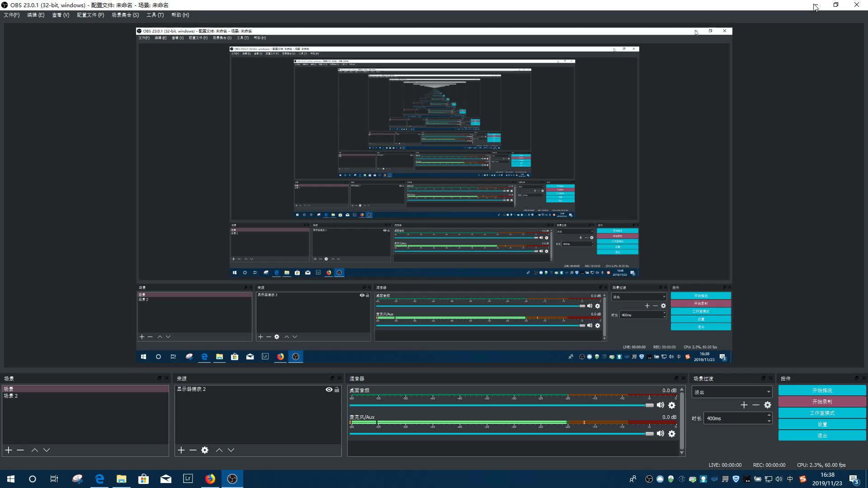Close the 混音器 dock panel
This screenshot has height=488, width=868.
684,378
